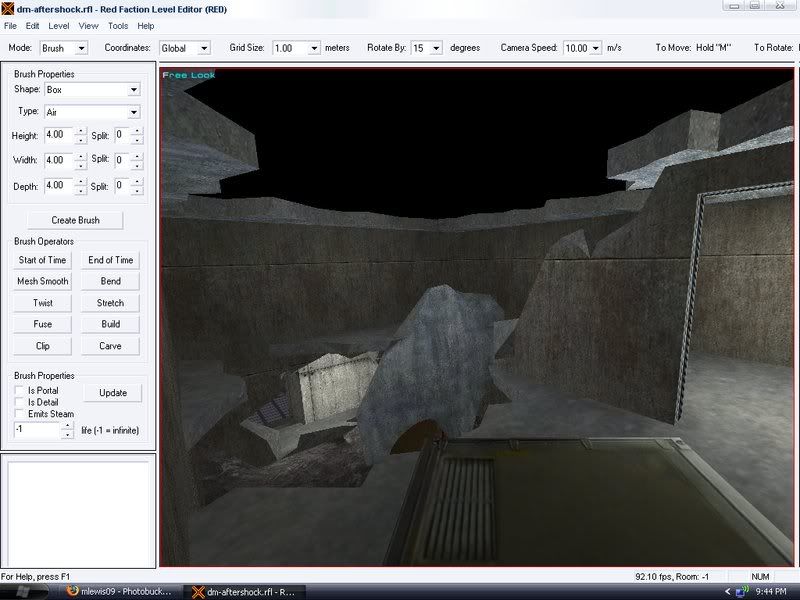Click the Start of Time button
The image size is (800, 600).
(x=42, y=260)
